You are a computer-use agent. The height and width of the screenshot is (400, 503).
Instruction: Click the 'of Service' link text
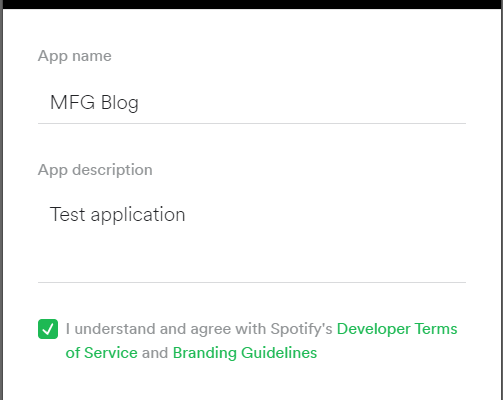pos(101,353)
